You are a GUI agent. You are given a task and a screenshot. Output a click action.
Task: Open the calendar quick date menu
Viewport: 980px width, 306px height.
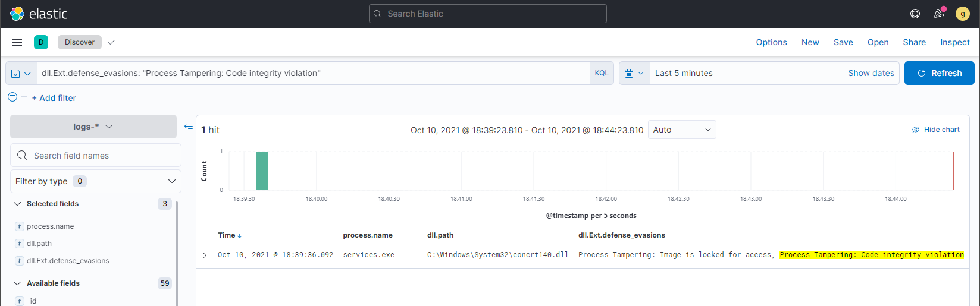[634, 73]
